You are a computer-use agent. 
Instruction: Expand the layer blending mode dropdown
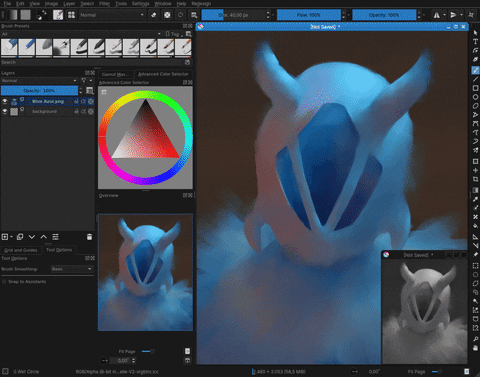[39, 81]
